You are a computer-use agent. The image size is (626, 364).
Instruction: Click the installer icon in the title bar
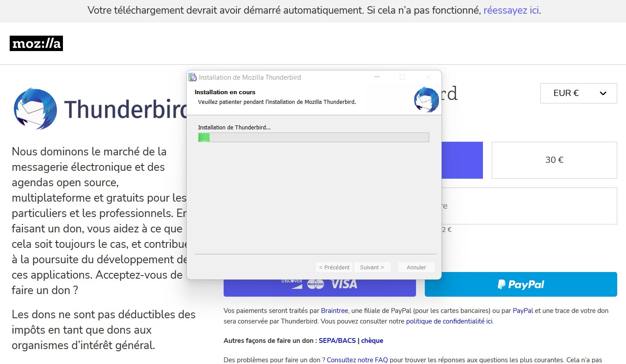192,77
